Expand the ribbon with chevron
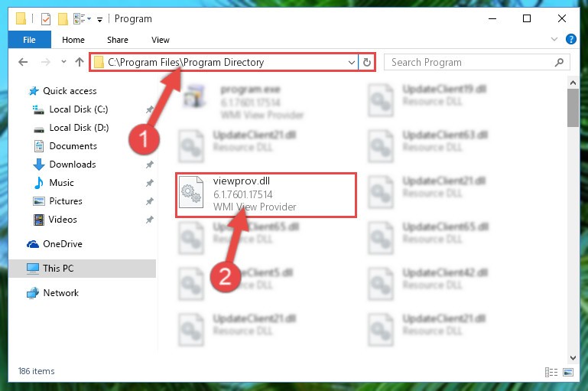Image resolution: width=588 pixels, height=391 pixels. (554, 39)
